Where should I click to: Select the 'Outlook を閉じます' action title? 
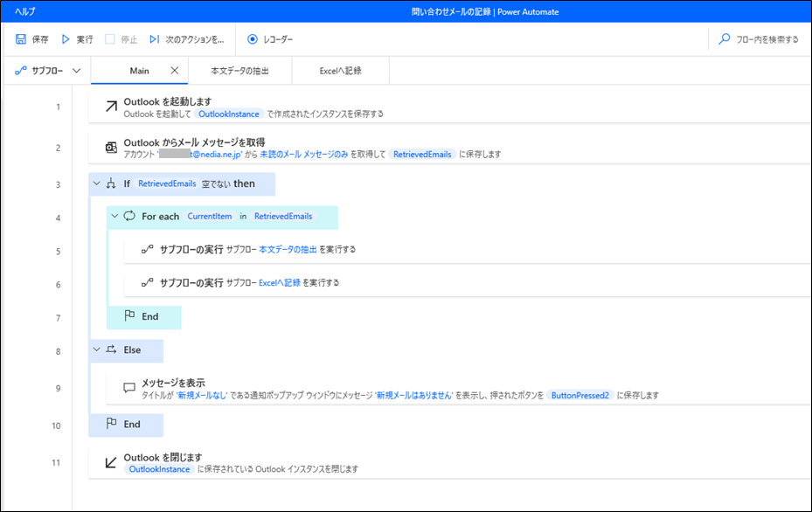[x=163, y=458]
